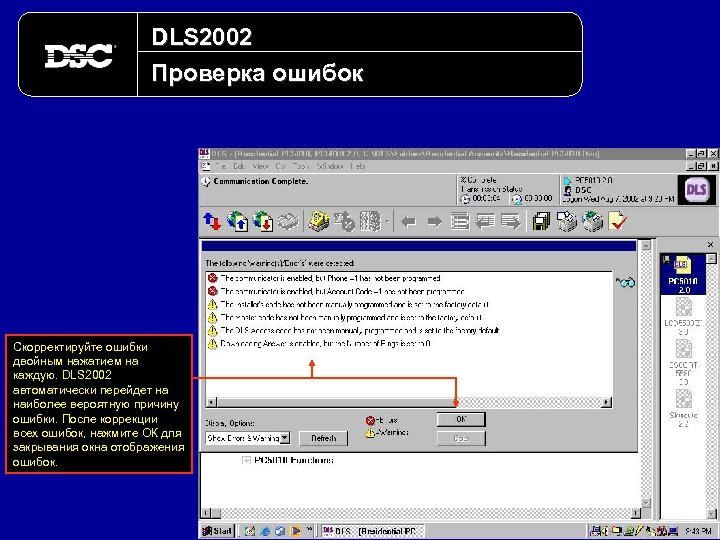720x540 pixels.
Task: Click the list icon with left arrow
Action: coord(485,222)
